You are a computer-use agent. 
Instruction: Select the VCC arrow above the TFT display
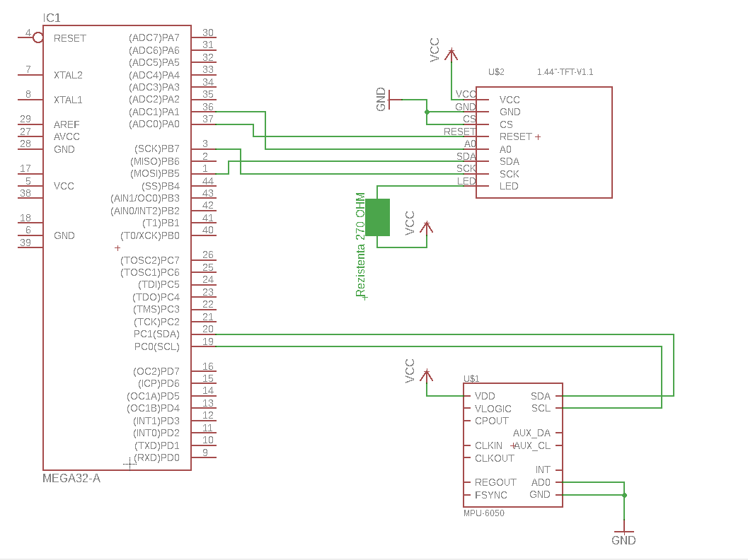pos(451,54)
